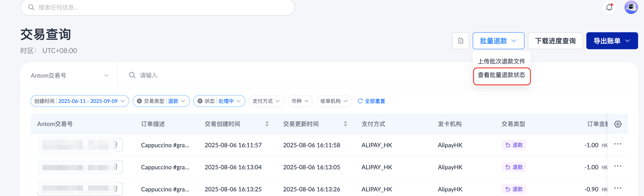Open the 交易类型 退款 filter dropdown
The image size is (644, 196).
pos(161,101)
